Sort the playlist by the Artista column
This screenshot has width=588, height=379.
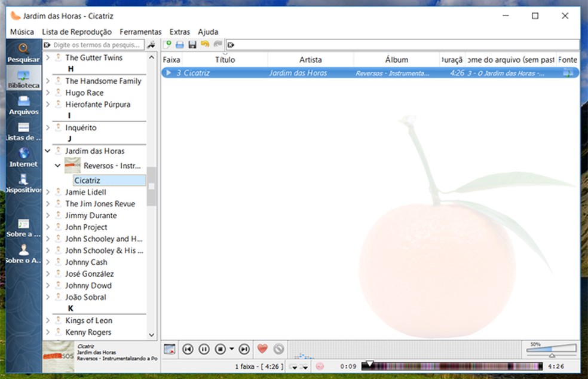click(311, 59)
